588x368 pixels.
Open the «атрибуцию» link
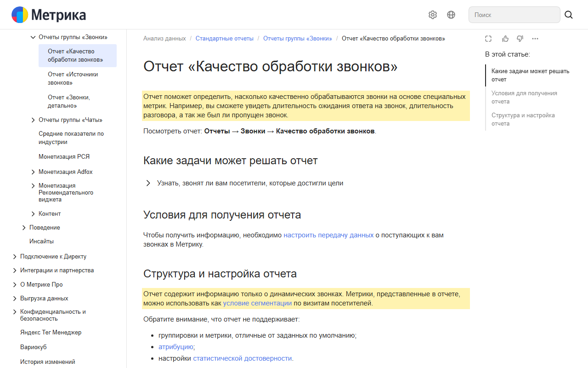(176, 347)
